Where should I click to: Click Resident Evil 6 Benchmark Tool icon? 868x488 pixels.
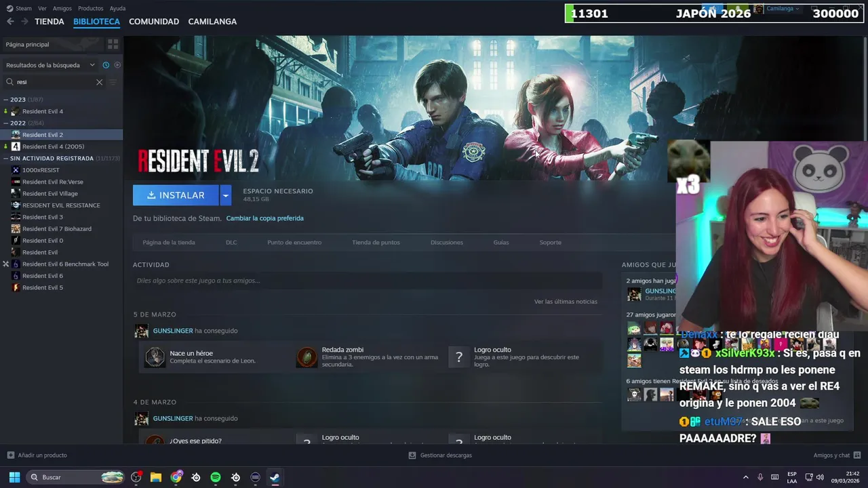click(x=16, y=264)
